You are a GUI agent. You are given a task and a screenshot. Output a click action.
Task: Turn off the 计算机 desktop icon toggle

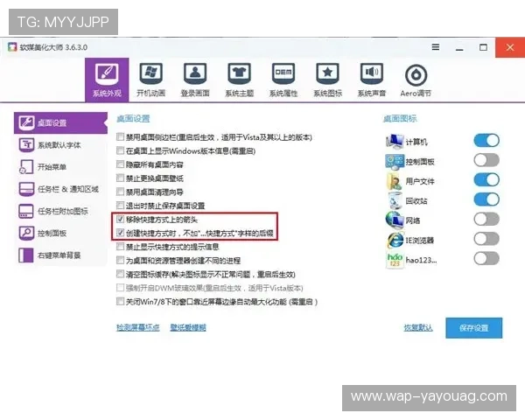coord(486,140)
